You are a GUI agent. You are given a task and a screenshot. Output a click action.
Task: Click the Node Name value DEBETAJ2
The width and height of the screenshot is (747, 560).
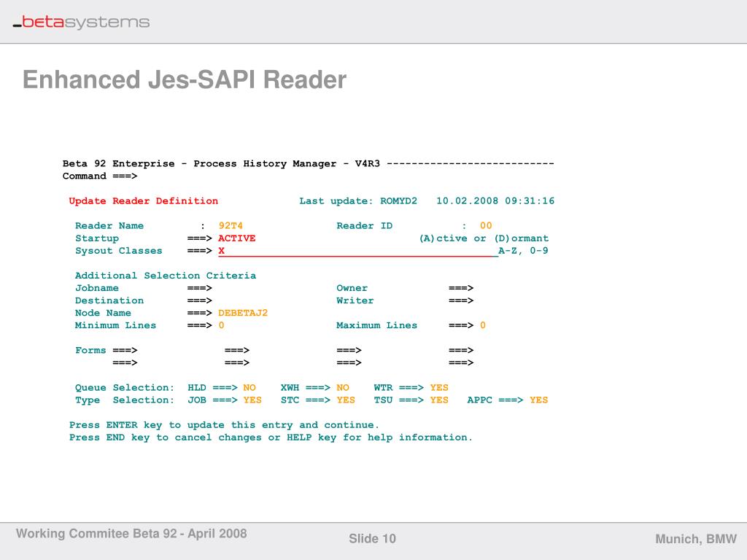pos(243,313)
